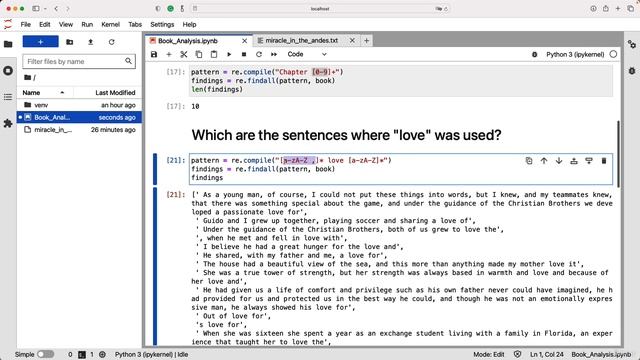Open the Help menu
This screenshot has width=640, height=360.
pos(189,24)
